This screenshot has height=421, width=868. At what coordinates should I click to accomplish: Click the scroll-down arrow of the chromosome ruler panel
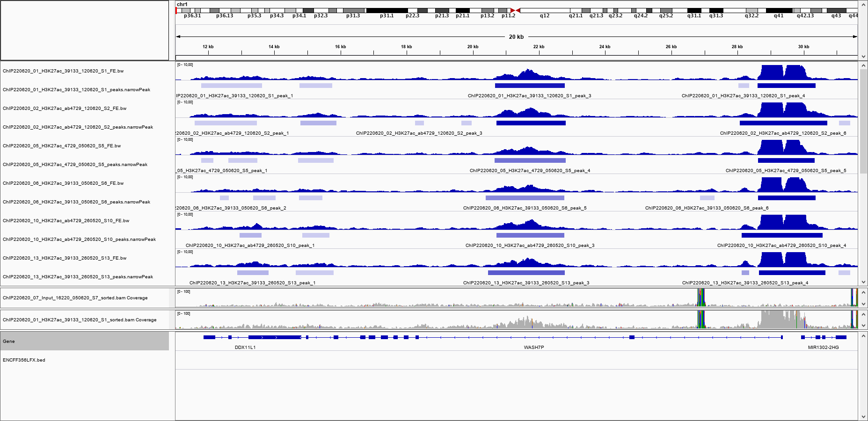pos(863,57)
